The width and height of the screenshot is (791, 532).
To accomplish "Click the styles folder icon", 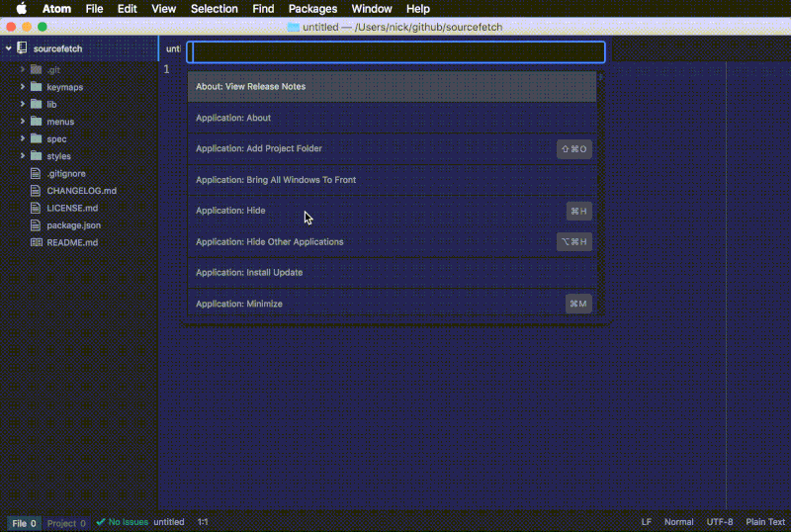I will click(37, 156).
